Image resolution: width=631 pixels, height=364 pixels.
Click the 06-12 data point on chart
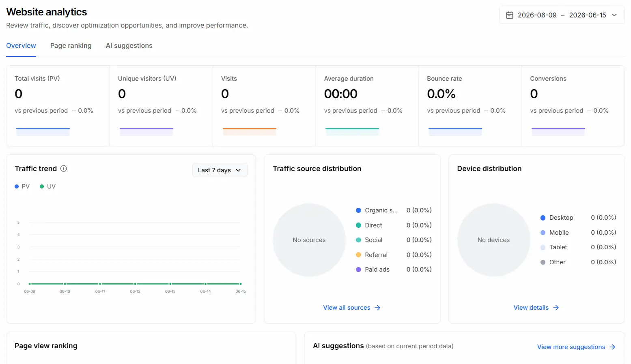[x=135, y=284]
